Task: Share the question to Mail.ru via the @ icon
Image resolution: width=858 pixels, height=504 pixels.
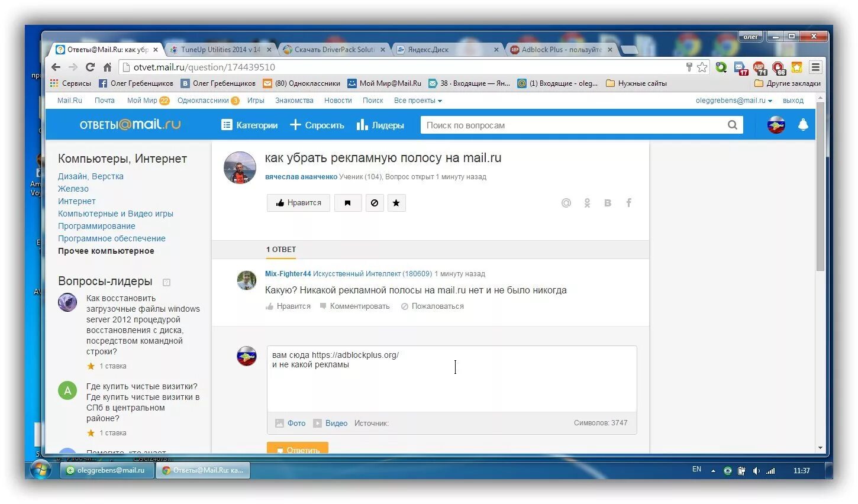Action: 566,203
